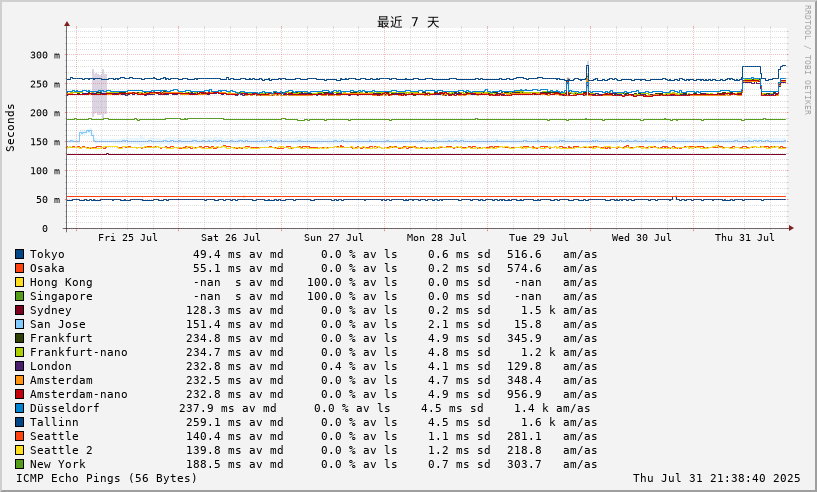Click the Tallinn spike on Thu 31 Jul
Viewport: 817px width, 492px height.
751,67
